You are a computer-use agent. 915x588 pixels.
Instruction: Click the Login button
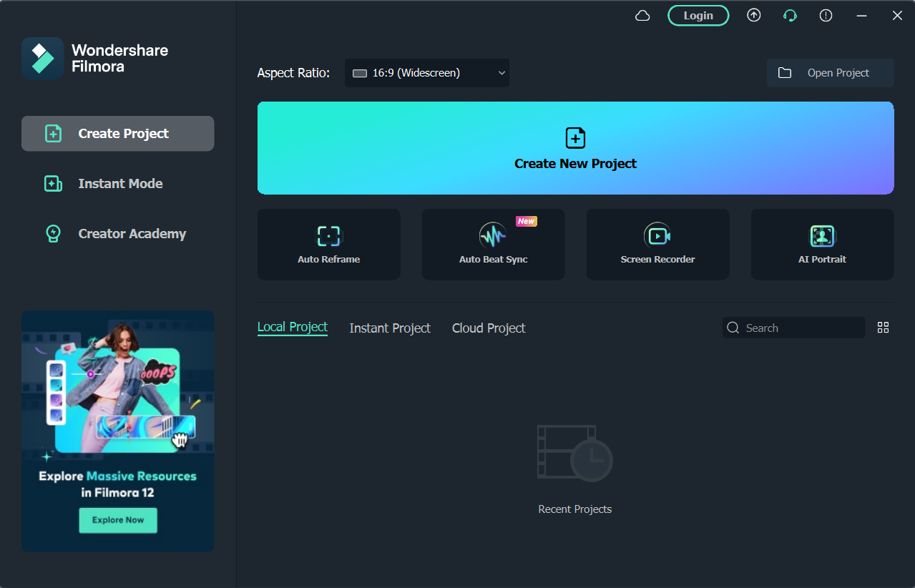pyautogui.click(x=698, y=16)
